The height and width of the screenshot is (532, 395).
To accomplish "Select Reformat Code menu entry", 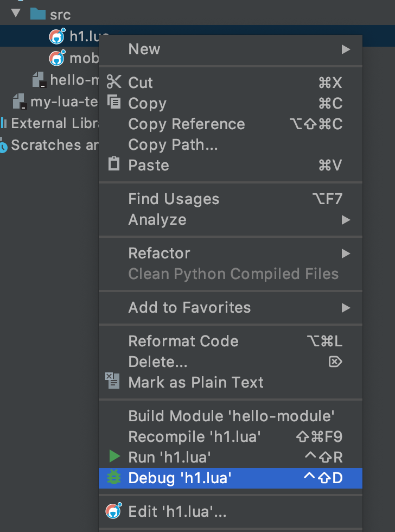I will click(x=183, y=341).
